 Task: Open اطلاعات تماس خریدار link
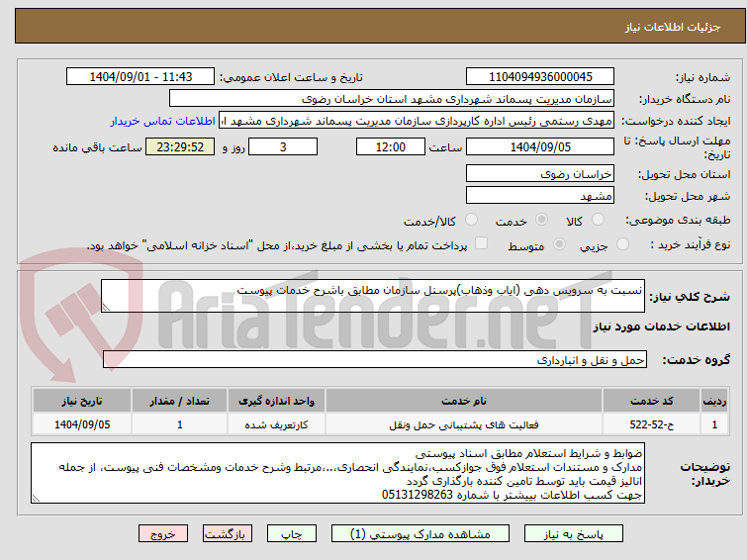click(163, 121)
